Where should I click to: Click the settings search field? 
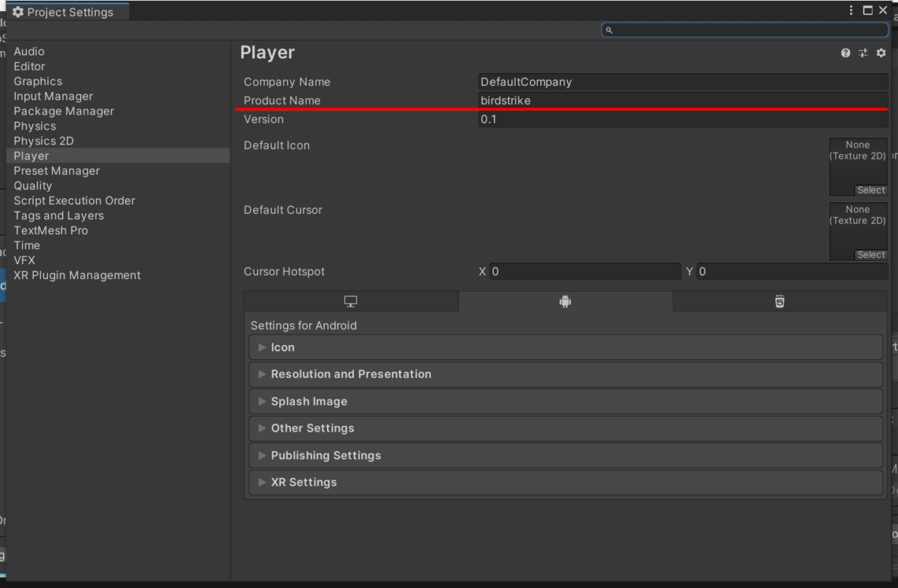click(745, 30)
